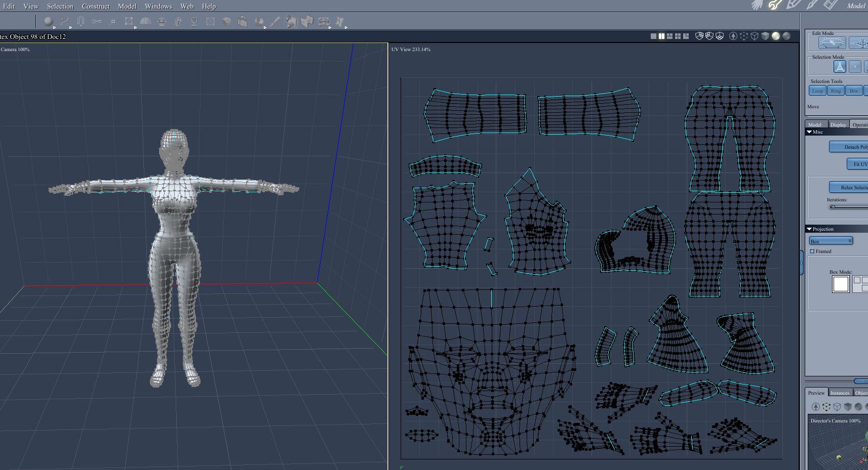The height and width of the screenshot is (470, 868).
Task: Switch to the Model room wrench icon
Action: [x=775, y=5]
